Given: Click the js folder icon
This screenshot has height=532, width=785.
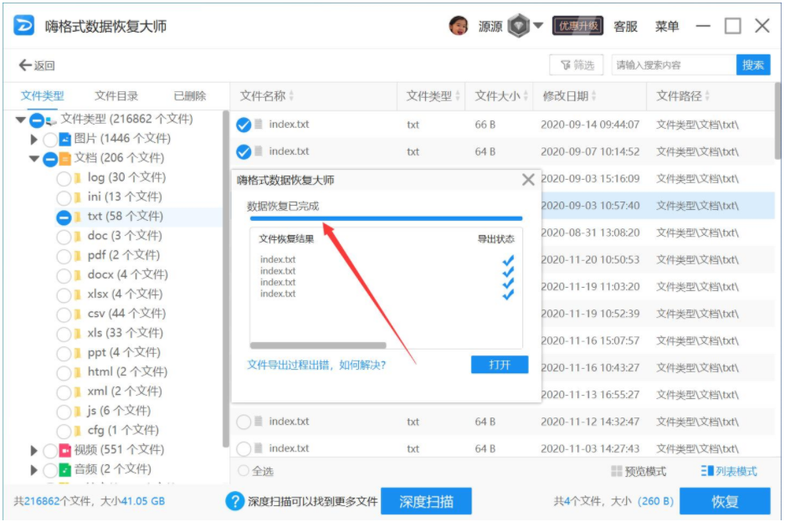Looking at the screenshot, I should [x=78, y=412].
